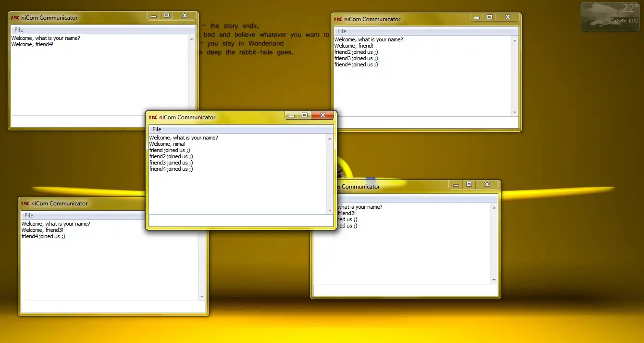Open the Tabriz weather gadget
644x343 pixels.
pos(609,17)
